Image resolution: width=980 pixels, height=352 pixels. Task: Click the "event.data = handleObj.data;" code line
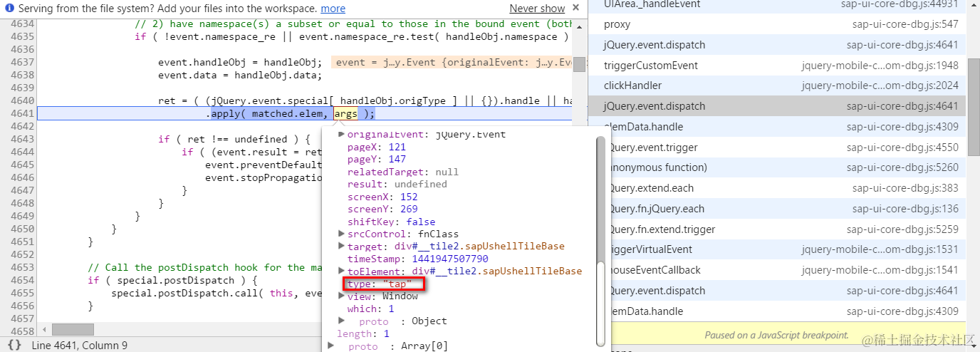pos(240,75)
